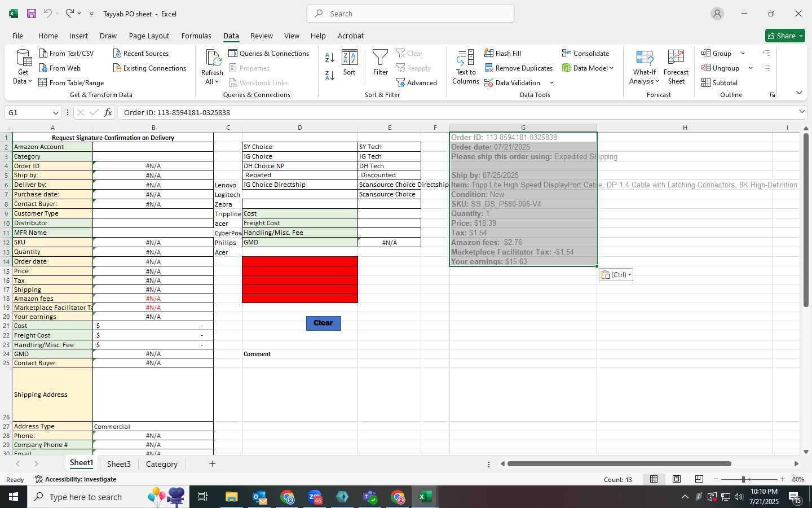This screenshot has height=508, width=812.
Task: Open Get Data menu
Action: click(23, 67)
